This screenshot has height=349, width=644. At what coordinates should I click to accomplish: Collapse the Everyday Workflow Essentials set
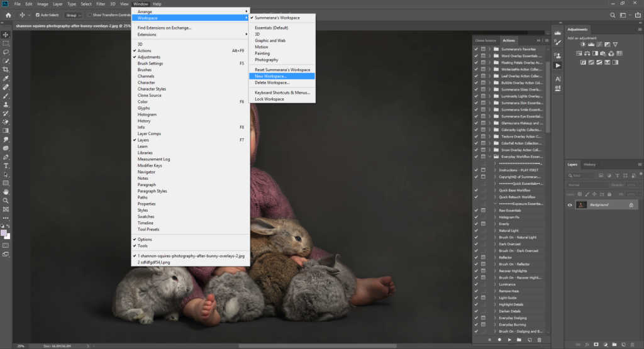point(489,157)
